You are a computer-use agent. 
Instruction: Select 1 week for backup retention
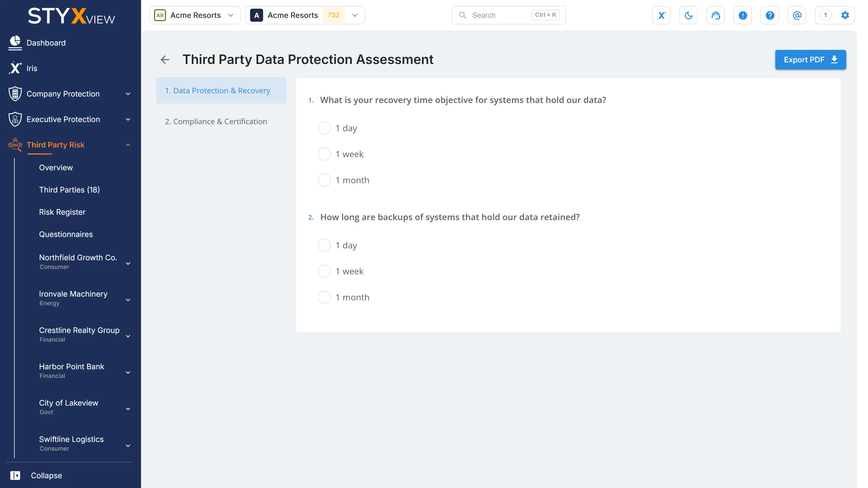click(x=324, y=271)
